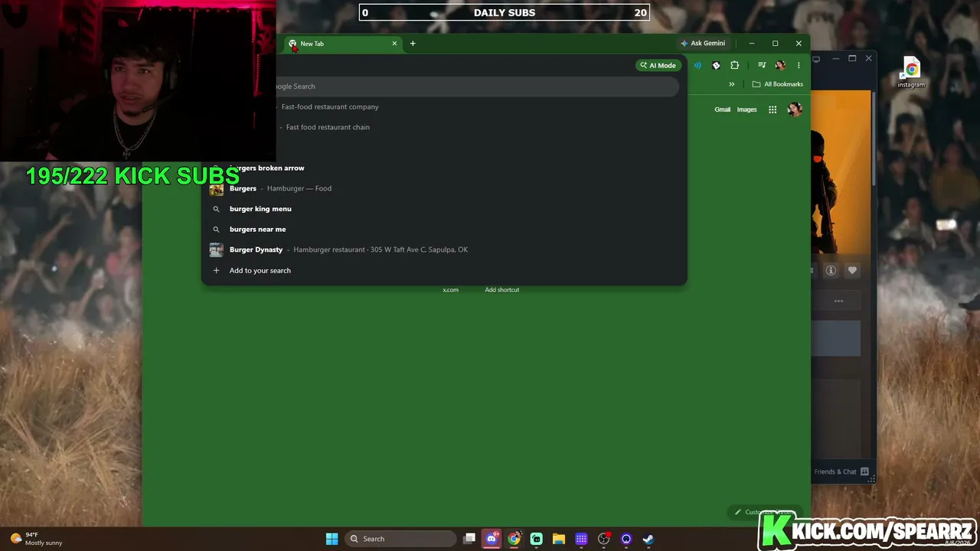
Task: Open the Chrome three-dot menu
Action: 799,66
